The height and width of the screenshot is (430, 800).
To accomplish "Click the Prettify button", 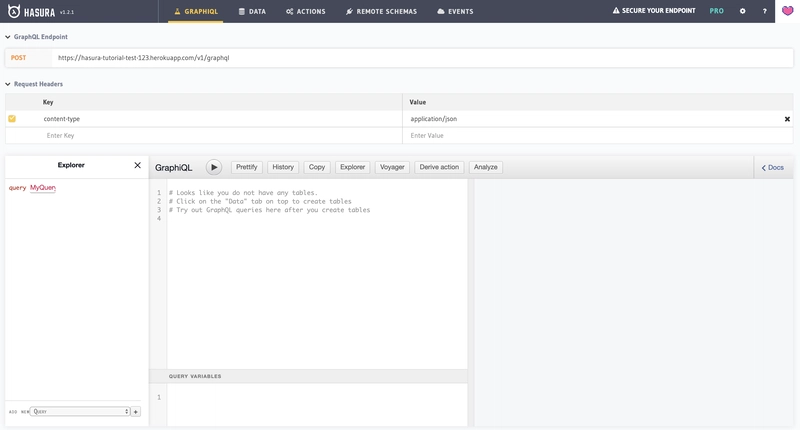I will tap(246, 167).
